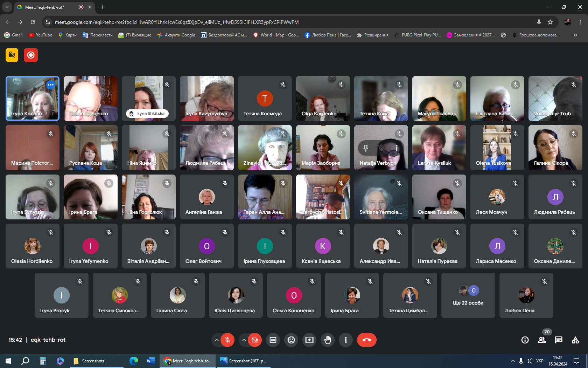Click Iryna Kochan's video tile

point(33,98)
